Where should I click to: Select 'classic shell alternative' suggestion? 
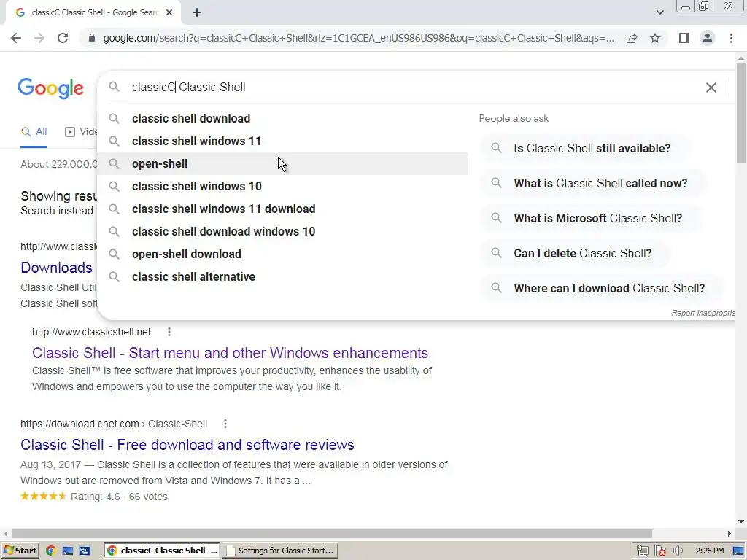(x=282, y=276)
